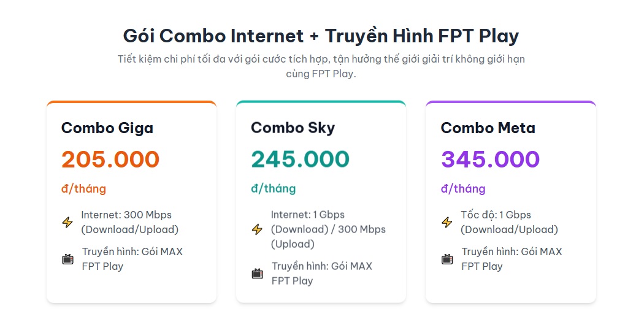Click the 345.000 price in Combo Meta
Image resolution: width=644 pixels, height=330 pixels.
[x=490, y=159]
